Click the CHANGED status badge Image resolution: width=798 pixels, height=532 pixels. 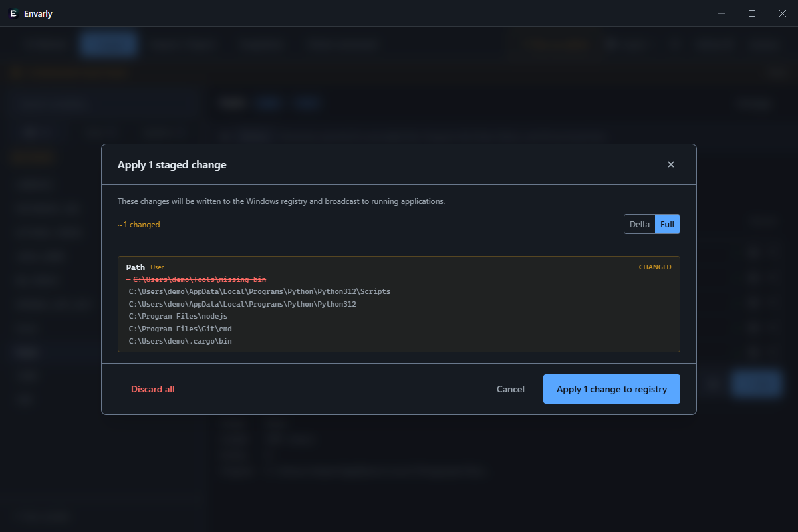point(655,267)
